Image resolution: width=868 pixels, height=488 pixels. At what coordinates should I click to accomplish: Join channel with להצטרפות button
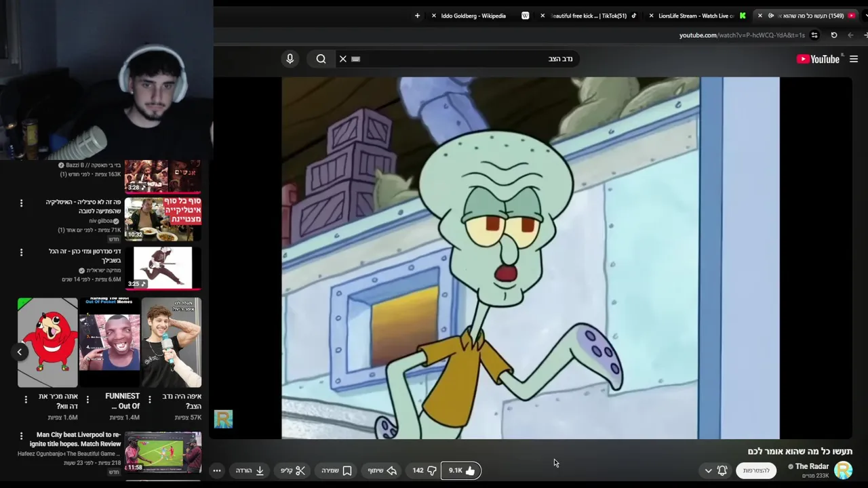756,470
